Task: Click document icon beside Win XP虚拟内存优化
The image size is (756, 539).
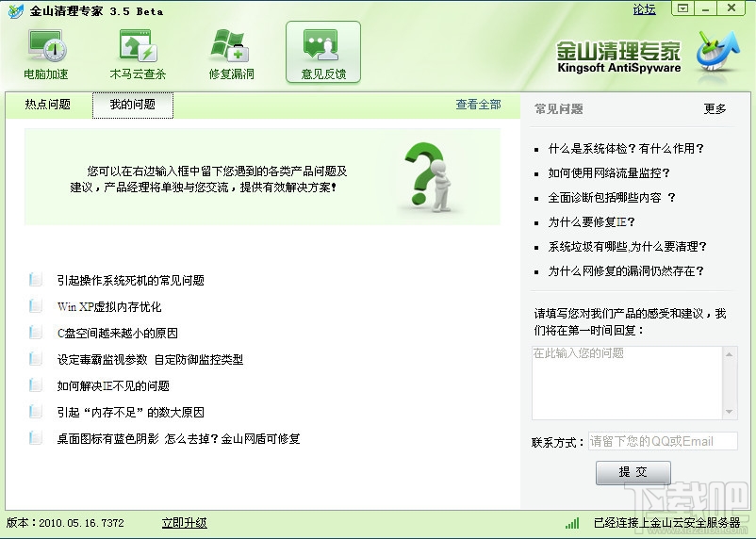Action: click(x=36, y=306)
